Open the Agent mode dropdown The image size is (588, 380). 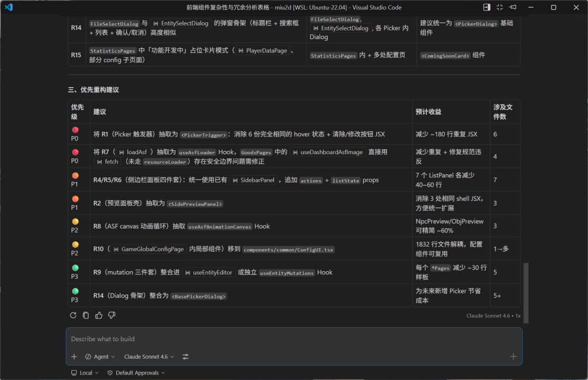[100, 357]
